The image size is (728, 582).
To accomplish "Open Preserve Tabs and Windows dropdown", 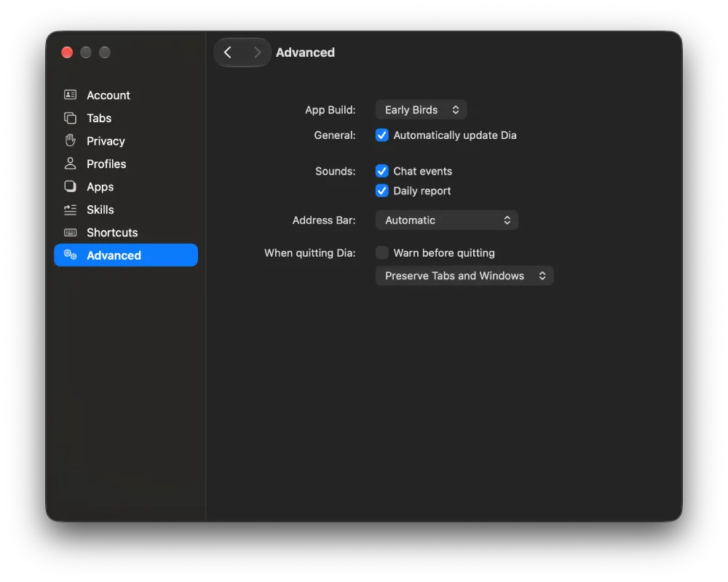I will [x=464, y=276].
